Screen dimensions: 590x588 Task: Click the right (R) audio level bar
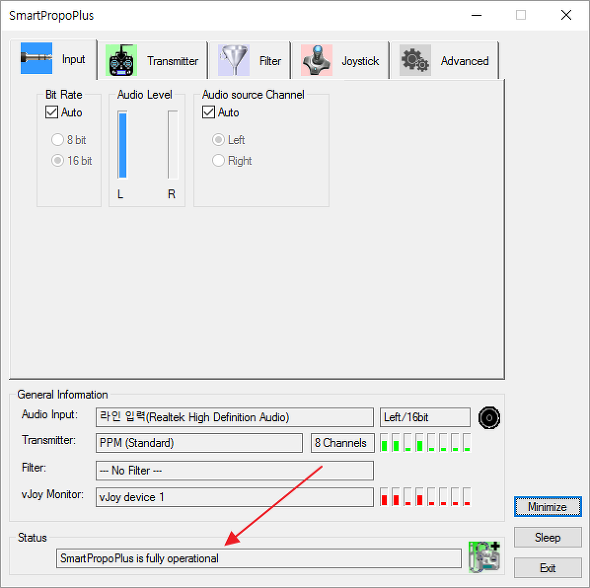tap(173, 145)
